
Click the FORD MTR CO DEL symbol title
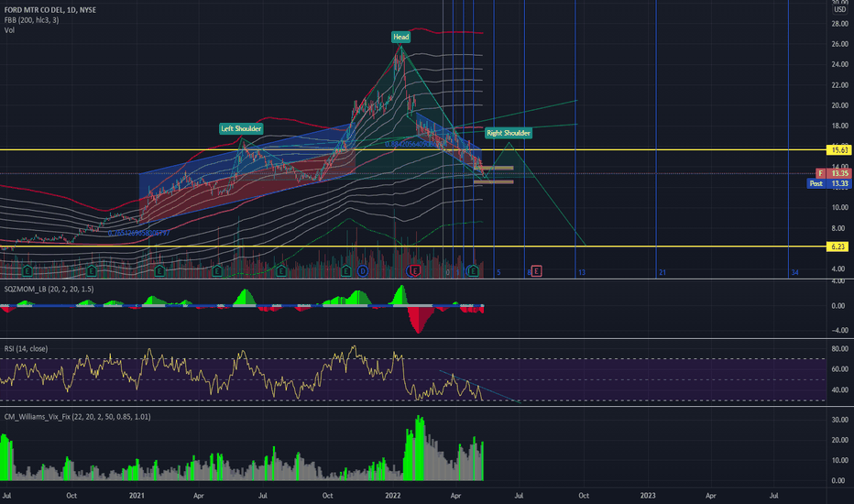pyautogui.click(x=50, y=10)
